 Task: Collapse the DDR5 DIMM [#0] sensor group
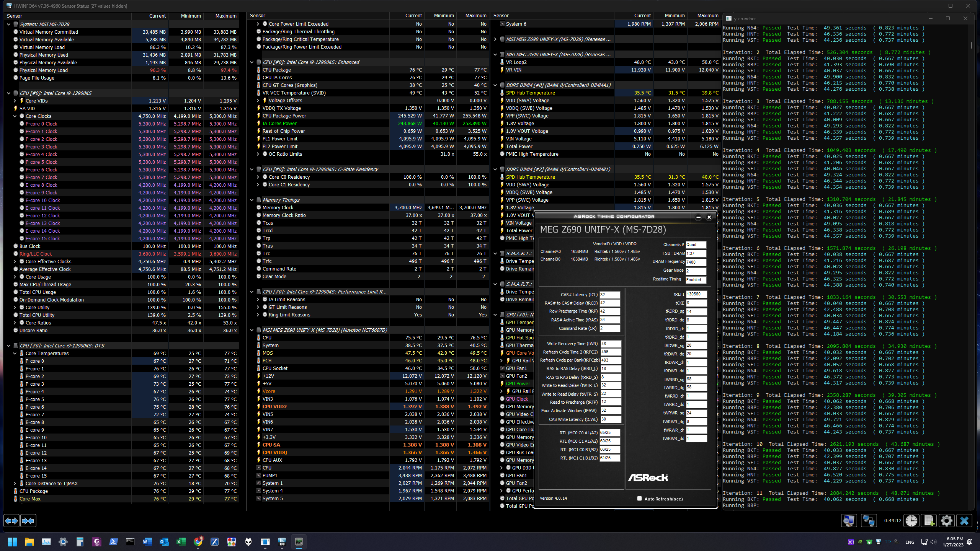click(x=495, y=85)
